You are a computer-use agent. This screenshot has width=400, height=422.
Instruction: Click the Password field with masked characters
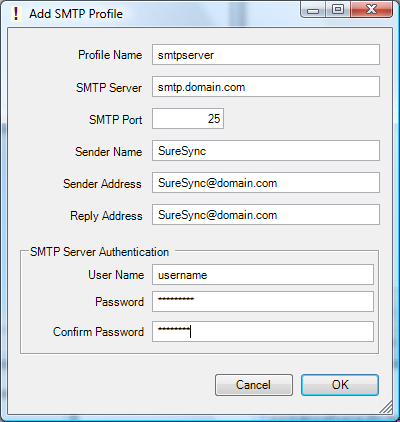click(263, 302)
